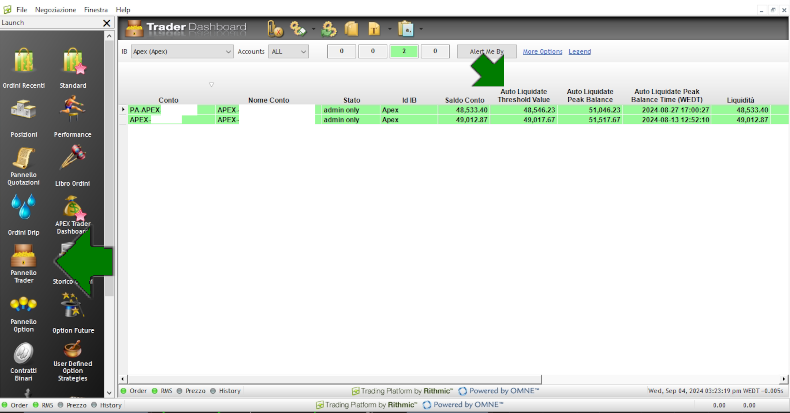The height and width of the screenshot is (413, 790).
Task: Open the Contratti Binari coin icon
Action: pos(23,356)
